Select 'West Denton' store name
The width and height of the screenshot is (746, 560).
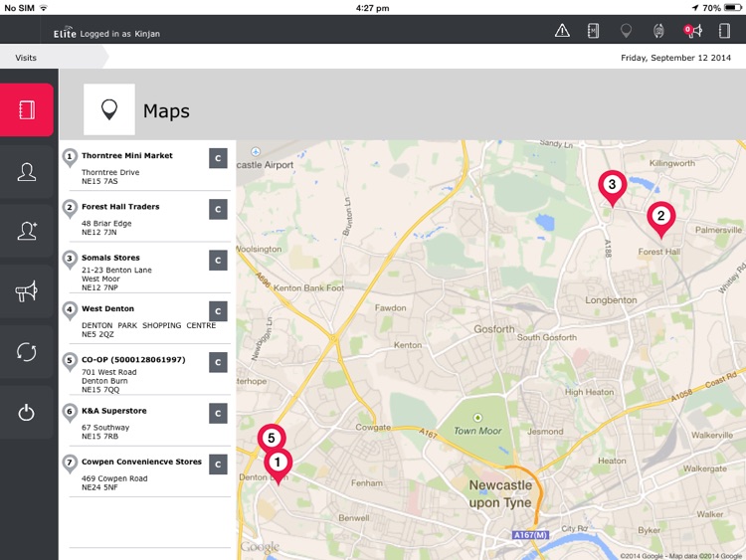[x=107, y=308]
